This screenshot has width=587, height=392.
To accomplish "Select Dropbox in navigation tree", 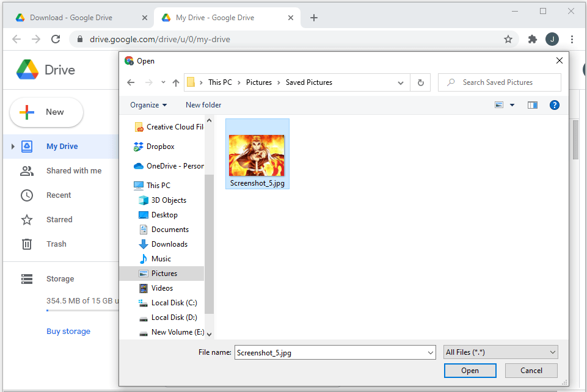I will [x=154, y=147].
